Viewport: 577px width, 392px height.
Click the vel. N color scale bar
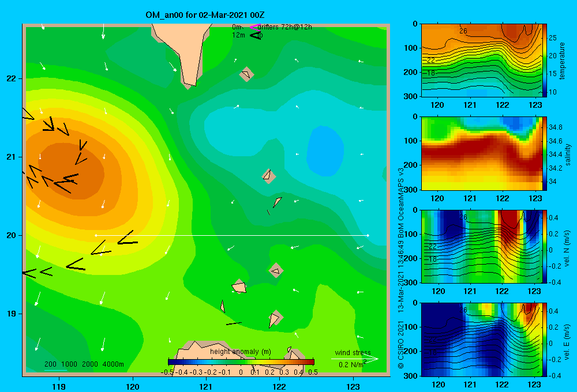coord(545,246)
